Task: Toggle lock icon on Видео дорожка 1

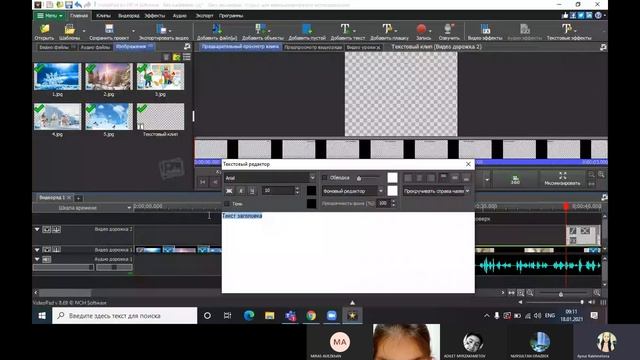Action: (x=56, y=249)
